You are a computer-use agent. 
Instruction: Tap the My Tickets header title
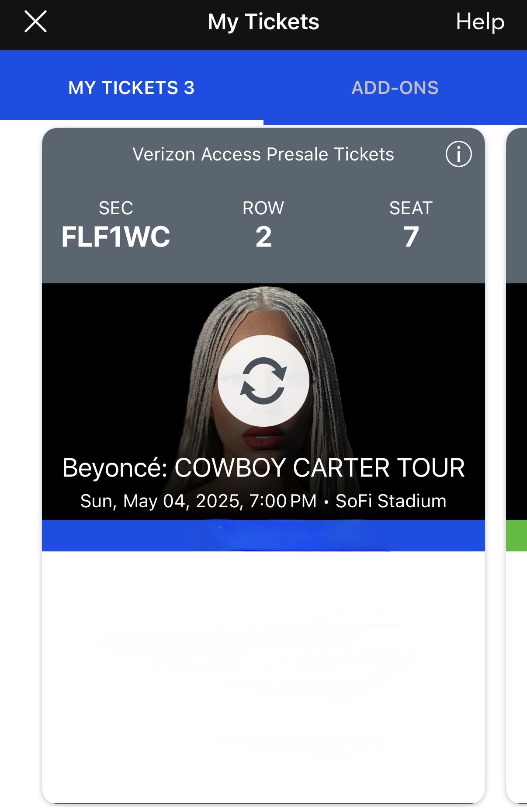click(263, 22)
